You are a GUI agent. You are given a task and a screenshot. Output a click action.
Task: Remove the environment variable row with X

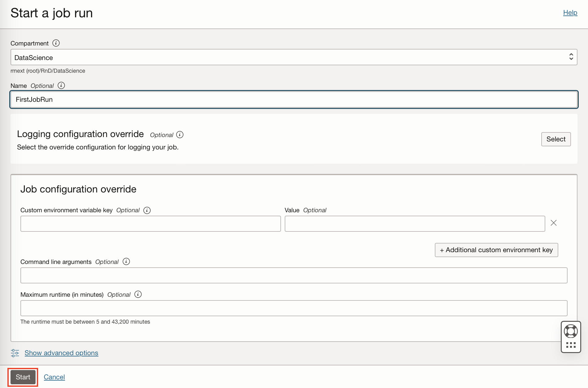[x=554, y=223]
